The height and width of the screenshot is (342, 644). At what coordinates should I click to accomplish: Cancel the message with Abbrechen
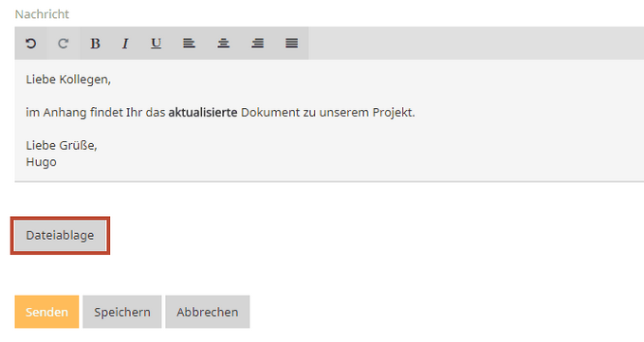[x=208, y=312]
